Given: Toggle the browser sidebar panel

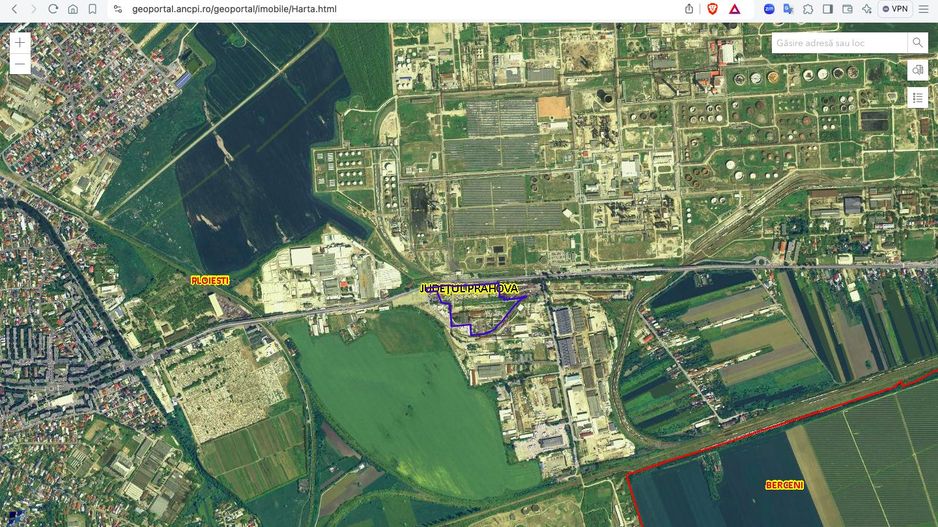Looking at the screenshot, I should [x=828, y=9].
